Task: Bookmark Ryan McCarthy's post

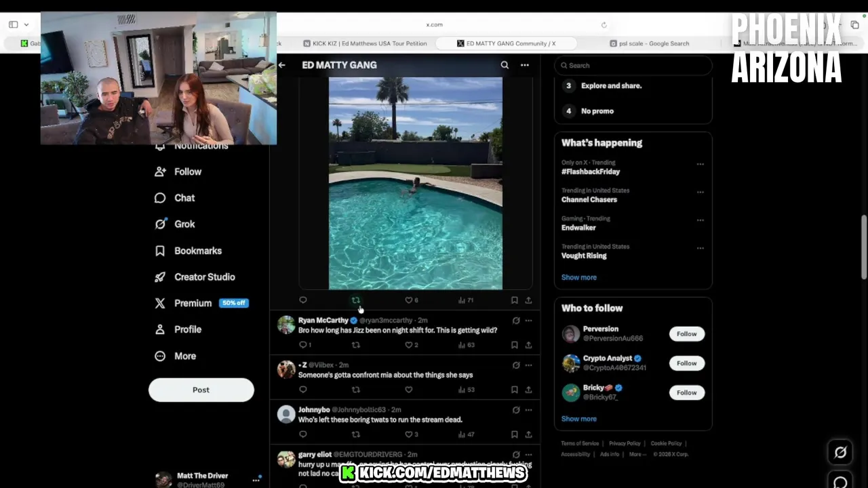Action: (x=514, y=345)
